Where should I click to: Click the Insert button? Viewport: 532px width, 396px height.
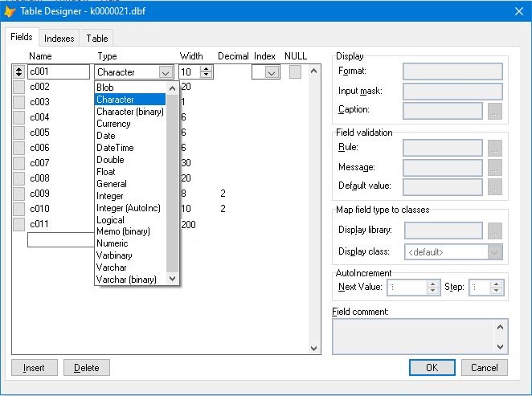[x=34, y=368]
